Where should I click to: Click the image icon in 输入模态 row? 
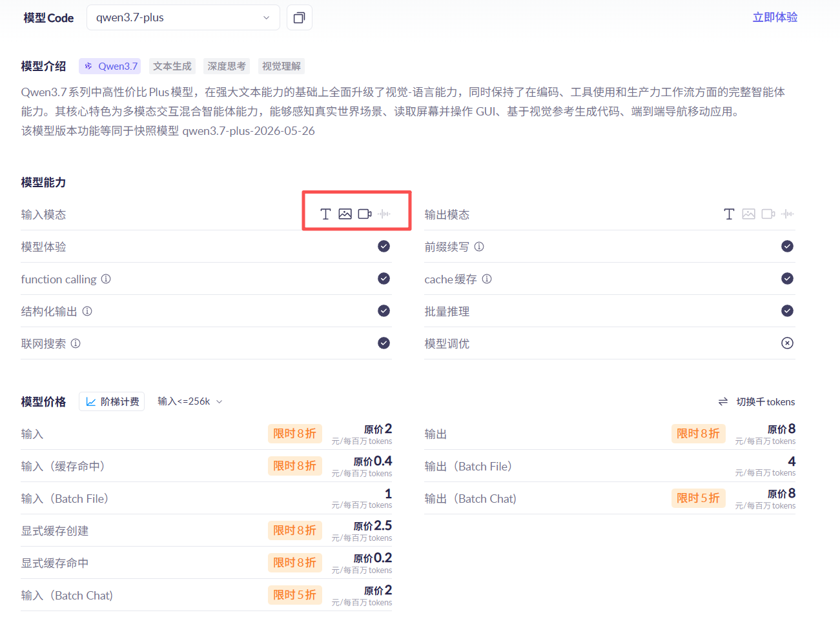pos(345,214)
